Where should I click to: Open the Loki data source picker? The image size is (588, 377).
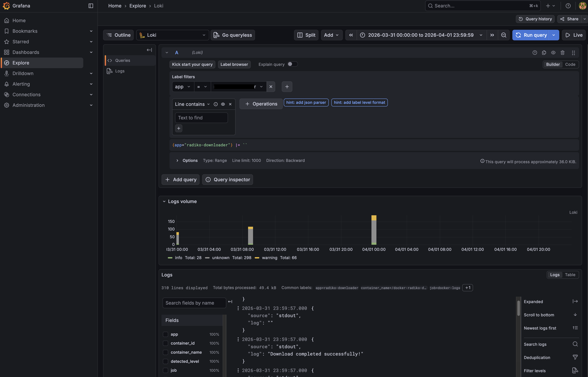tap(173, 35)
